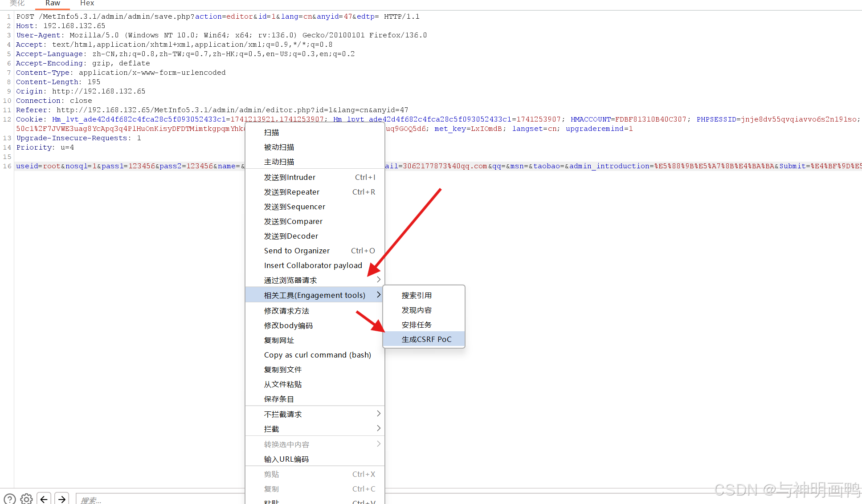Screen dimensions: 862x504
Task: Click 主动扫描 in the context menu
Action: tap(279, 162)
